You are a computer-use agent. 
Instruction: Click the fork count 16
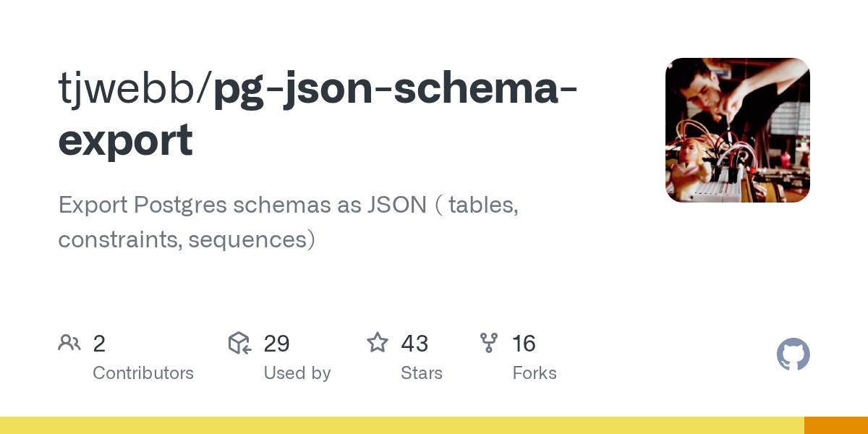[x=524, y=344]
